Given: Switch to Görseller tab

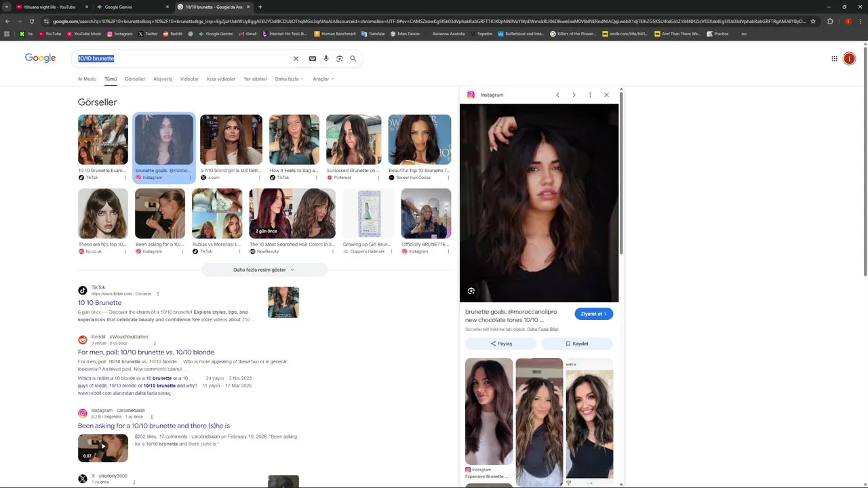Looking at the screenshot, I should [x=135, y=79].
